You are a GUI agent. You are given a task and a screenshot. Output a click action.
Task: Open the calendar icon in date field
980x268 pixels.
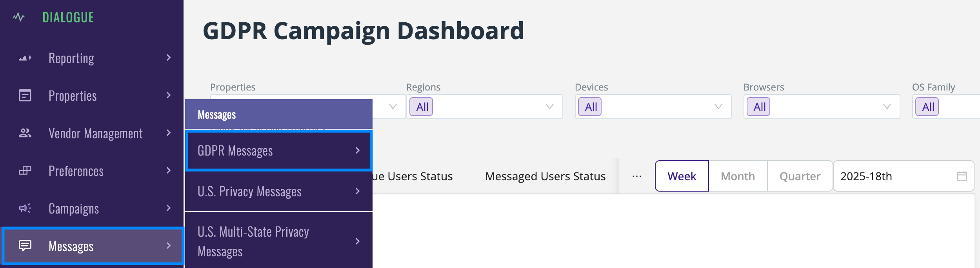962,176
